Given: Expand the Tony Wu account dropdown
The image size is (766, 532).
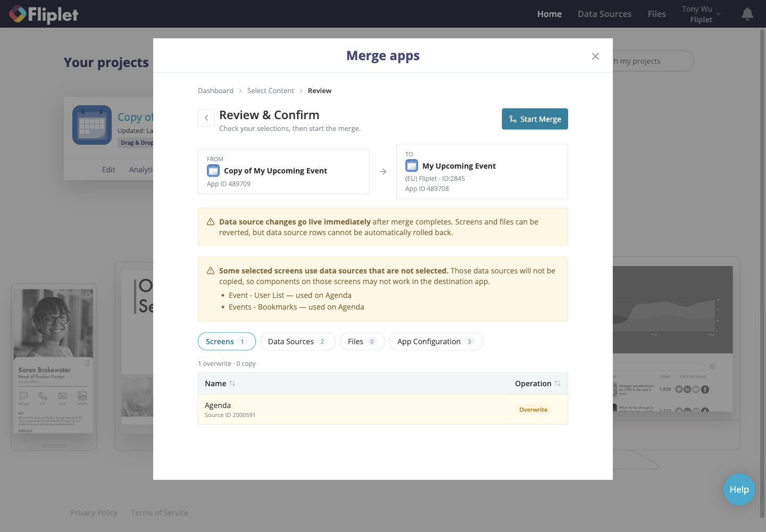Looking at the screenshot, I should click(x=701, y=14).
